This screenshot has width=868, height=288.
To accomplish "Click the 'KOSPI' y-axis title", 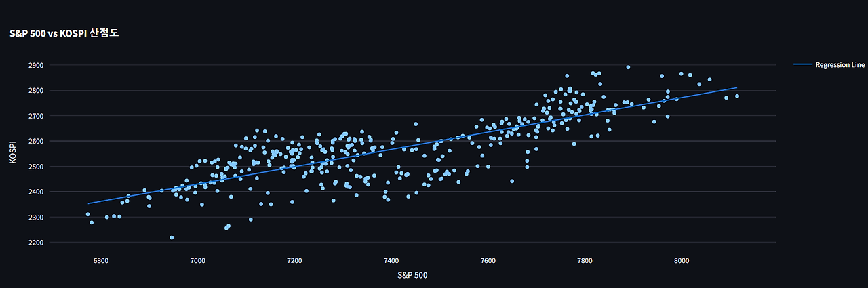I will (13, 153).
